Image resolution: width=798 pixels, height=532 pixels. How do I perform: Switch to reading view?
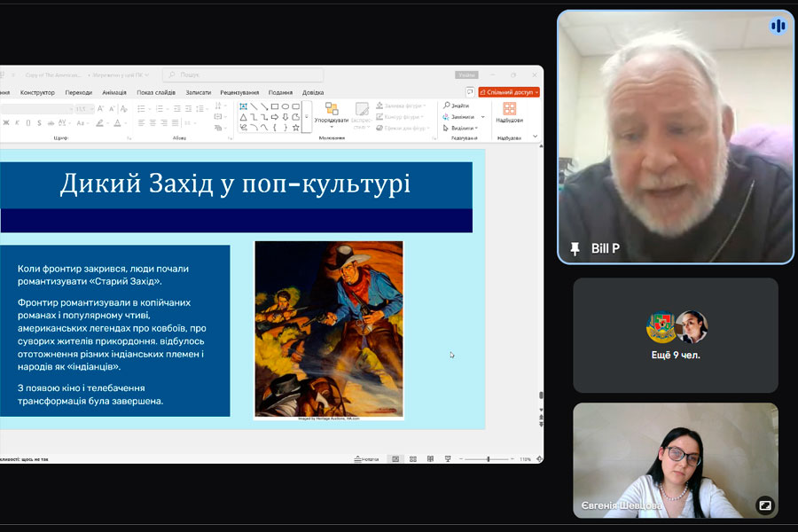tap(430, 459)
